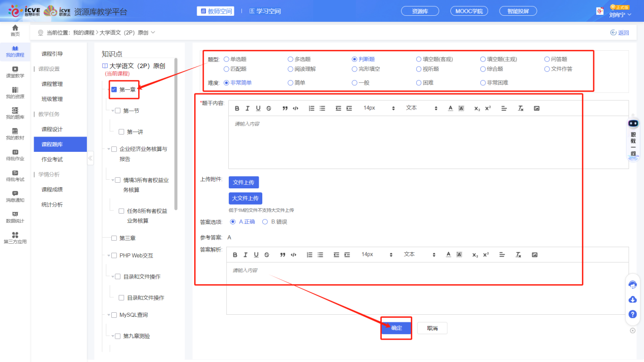Open 我的题库 from the left sidebar

[x=15, y=113]
